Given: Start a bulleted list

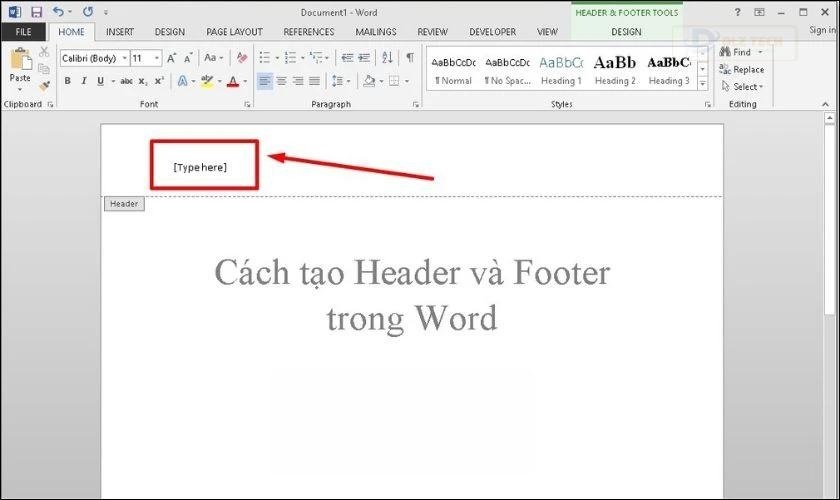Looking at the screenshot, I should coord(265,57).
